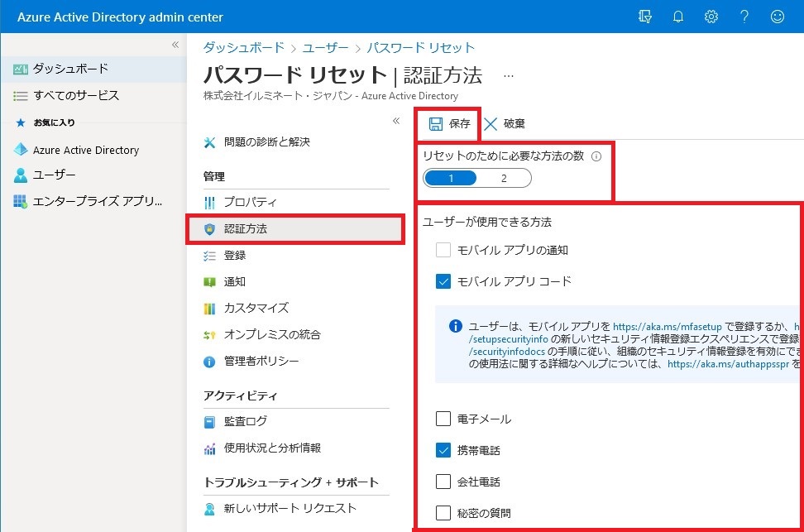804x532 pixels.
Task: Click the オンプレミスの統合 sync icon
Action: 210,335
